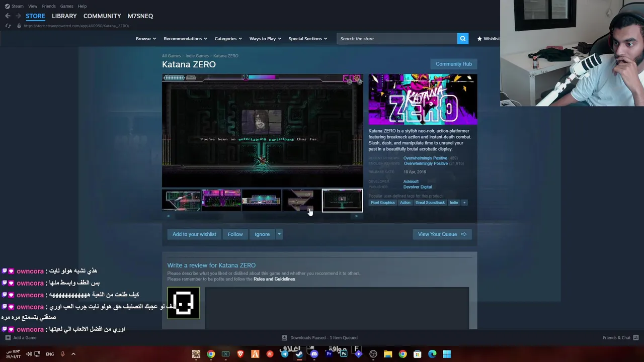Switch to the COMMUNITY tab
Viewport: 644px width, 362px height.
pos(102,16)
